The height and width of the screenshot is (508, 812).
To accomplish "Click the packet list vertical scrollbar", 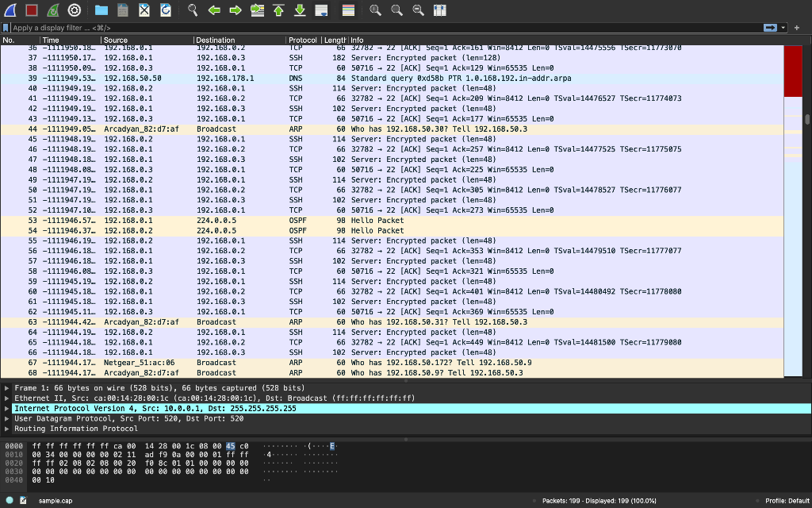I will pyautogui.click(x=807, y=119).
